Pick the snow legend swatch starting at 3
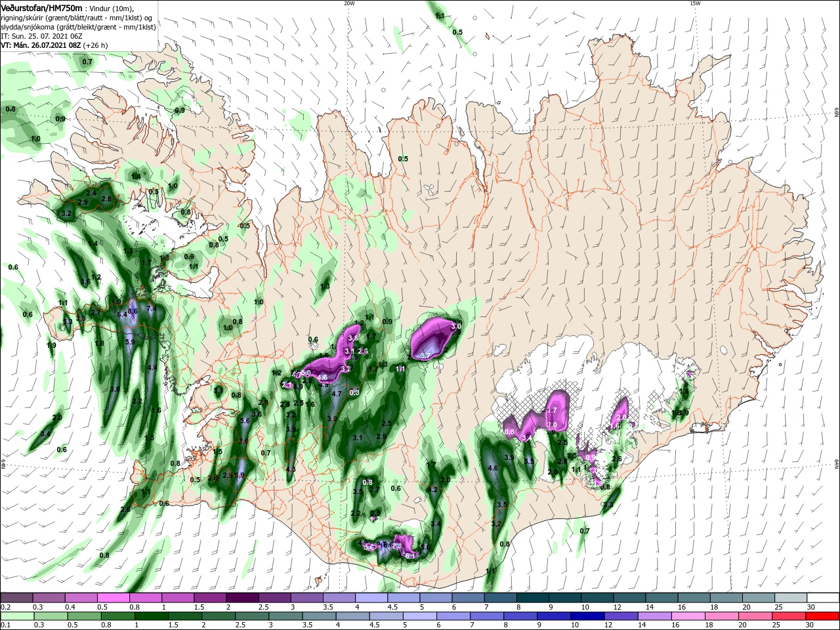This screenshot has height=630, width=840. click(306, 598)
